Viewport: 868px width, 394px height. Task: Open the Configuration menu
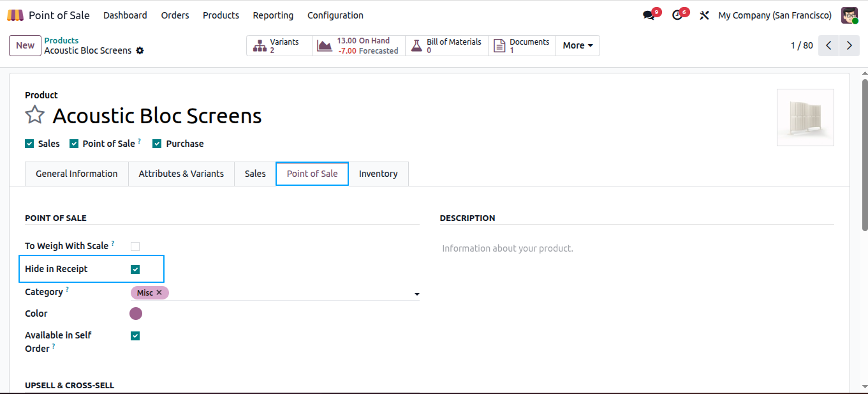(335, 15)
